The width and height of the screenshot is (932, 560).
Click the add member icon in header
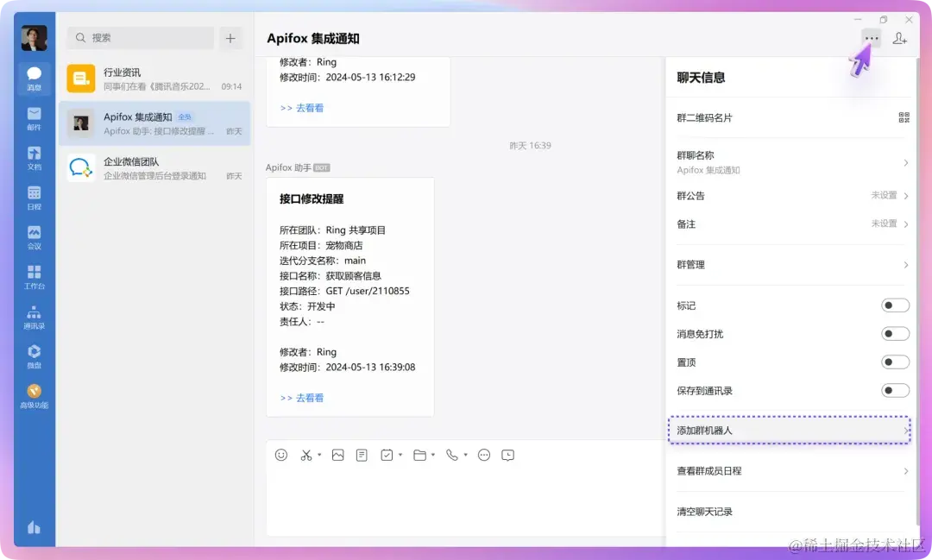pyautogui.click(x=900, y=39)
